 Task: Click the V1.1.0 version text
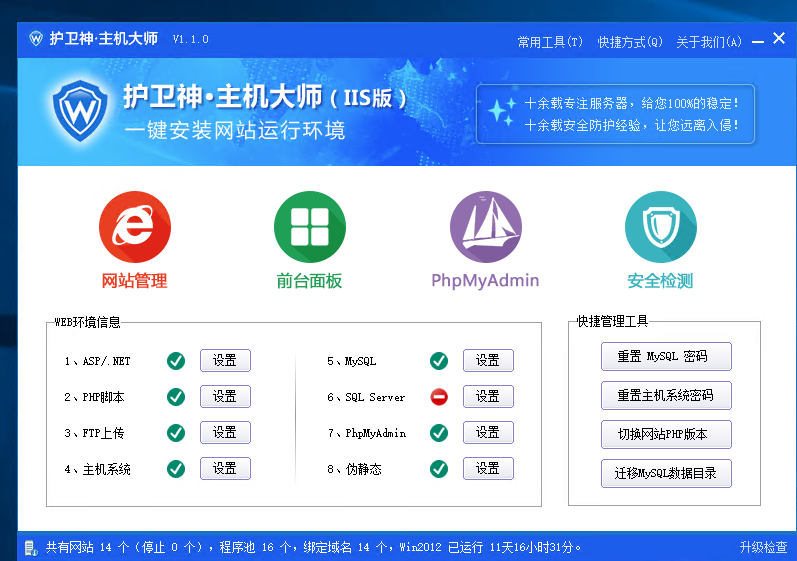coord(191,39)
